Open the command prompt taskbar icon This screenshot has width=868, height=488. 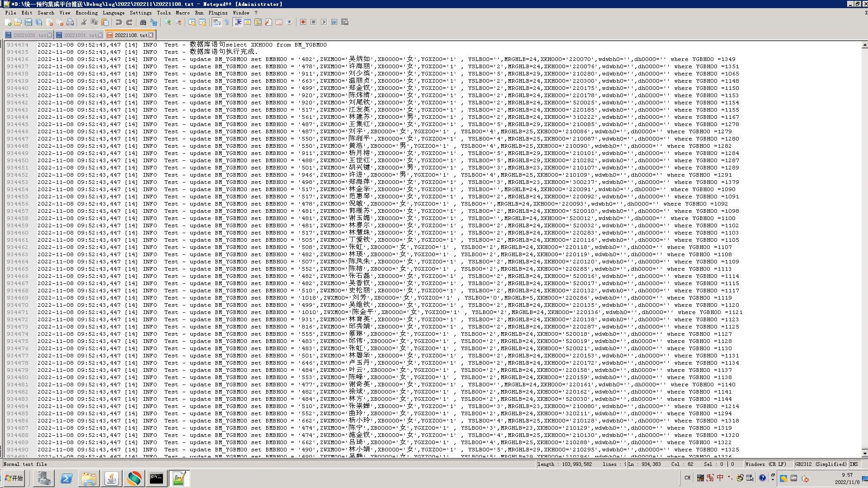tap(156, 478)
